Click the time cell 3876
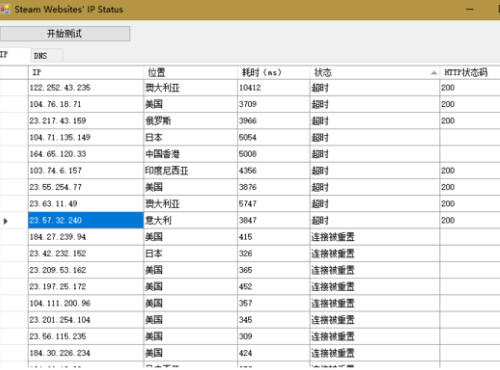Viewport: 500px width, 370px height. [x=274, y=187]
